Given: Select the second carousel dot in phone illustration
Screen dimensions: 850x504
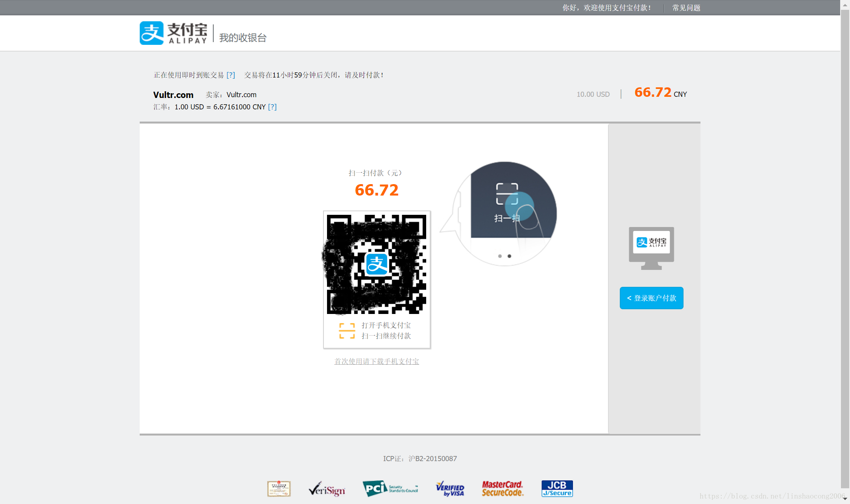Looking at the screenshot, I should (509, 256).
